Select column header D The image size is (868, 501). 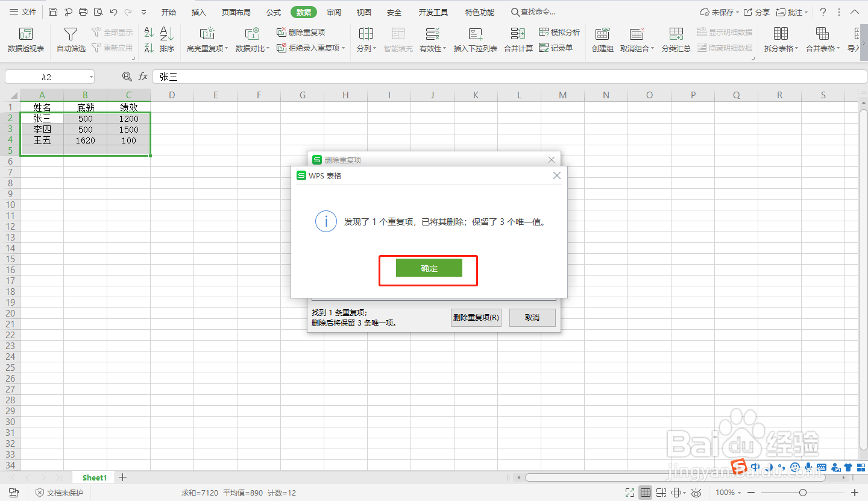(x=172, y=95)
